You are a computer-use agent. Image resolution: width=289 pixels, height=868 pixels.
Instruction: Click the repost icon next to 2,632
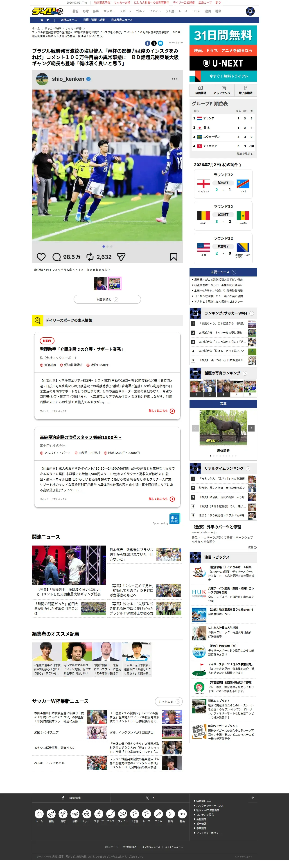tap(90, 257)
